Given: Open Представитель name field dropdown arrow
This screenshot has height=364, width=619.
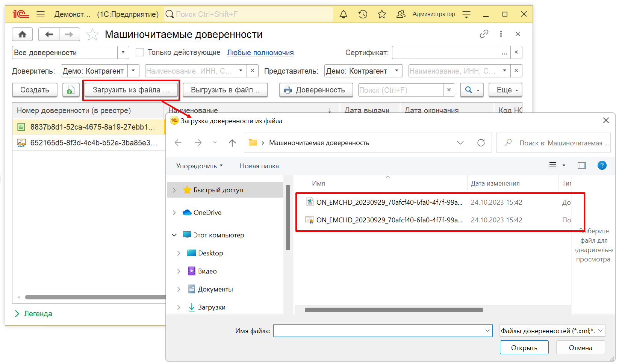Looking at the screenshot, I should pyautogui.click(x=505, y=71).
